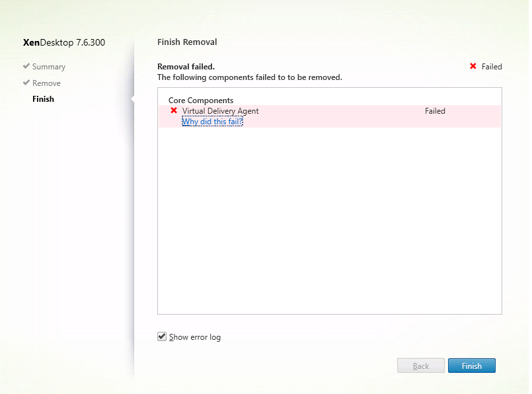Click the Finish Removal page title
The image size is (532, 394).
coord(187,42)
